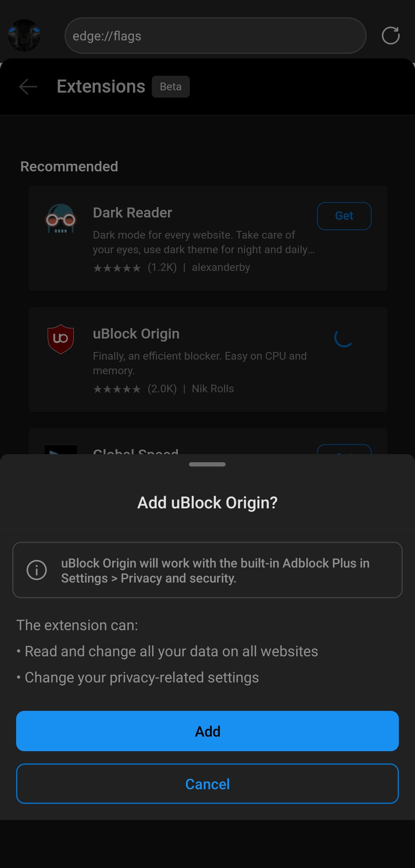Go back using the Extensions arrow
Image resolution: width=415 pixels, height=868 pixels.
28,86
